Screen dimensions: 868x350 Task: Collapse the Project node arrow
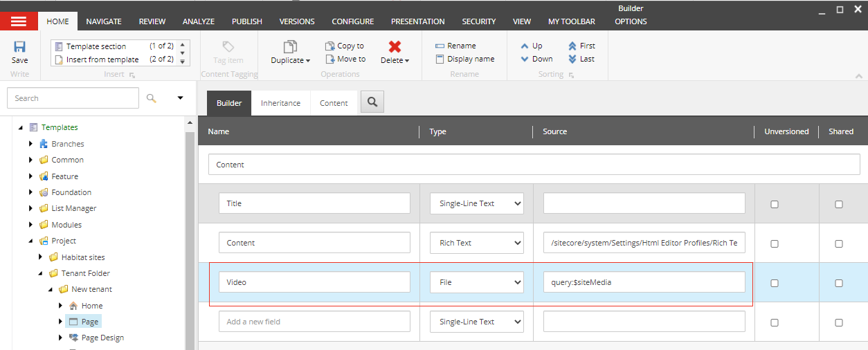pyautogui.click(x=30, y=241)
